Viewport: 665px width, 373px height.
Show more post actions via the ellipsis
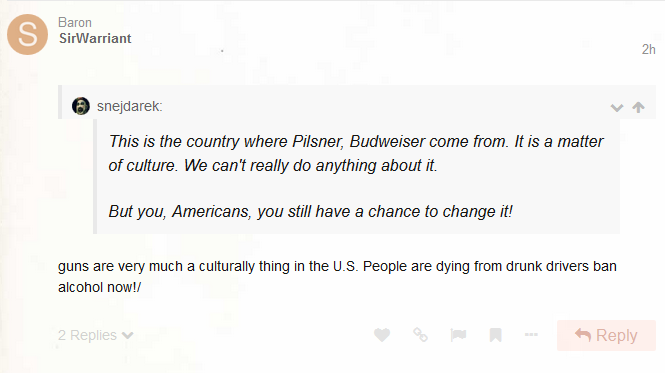(531, 335)
